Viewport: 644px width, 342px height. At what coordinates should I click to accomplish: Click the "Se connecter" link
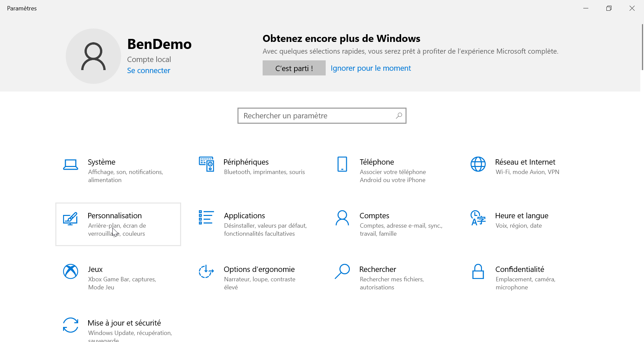tap(149, 70)
